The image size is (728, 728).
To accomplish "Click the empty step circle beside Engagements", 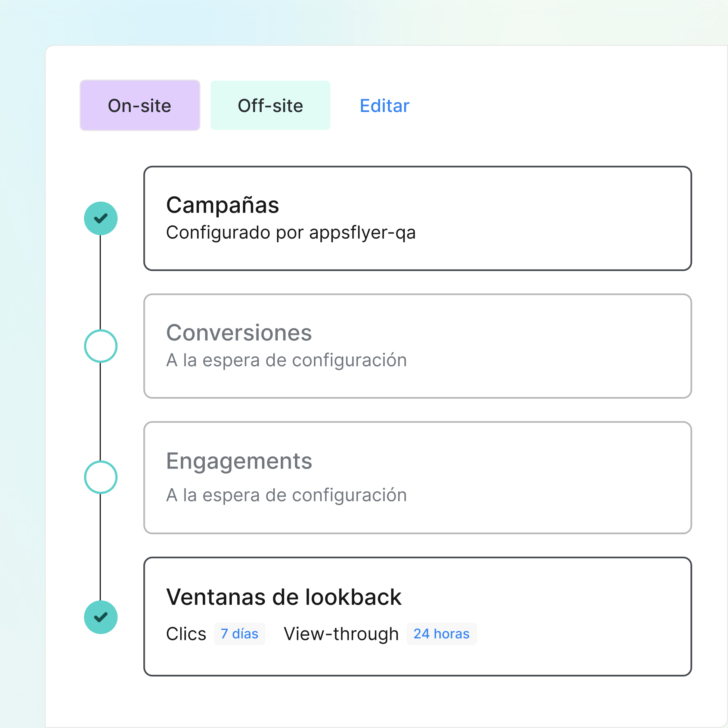I will [100, 477].
